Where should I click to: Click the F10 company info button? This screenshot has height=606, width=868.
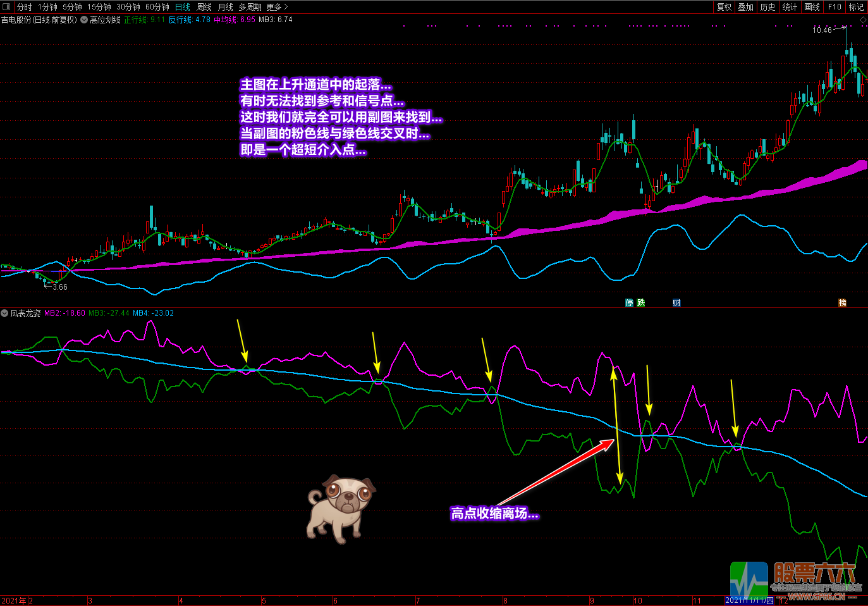click(834, 7)
